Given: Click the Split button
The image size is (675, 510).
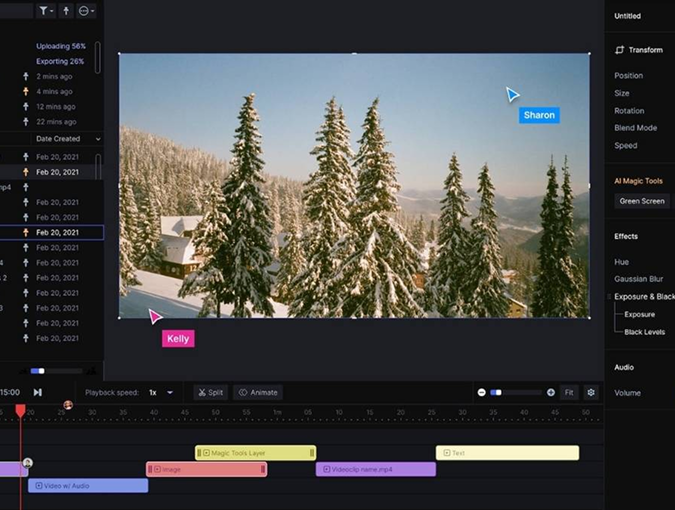Looking at the screenshot, I should point(210,392).
